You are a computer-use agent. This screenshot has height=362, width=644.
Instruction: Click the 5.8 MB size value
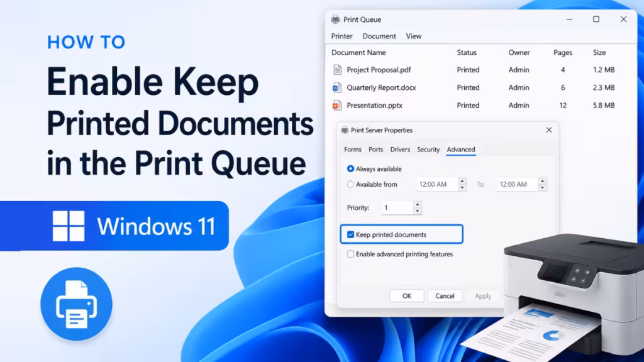[x=604, y=106]
